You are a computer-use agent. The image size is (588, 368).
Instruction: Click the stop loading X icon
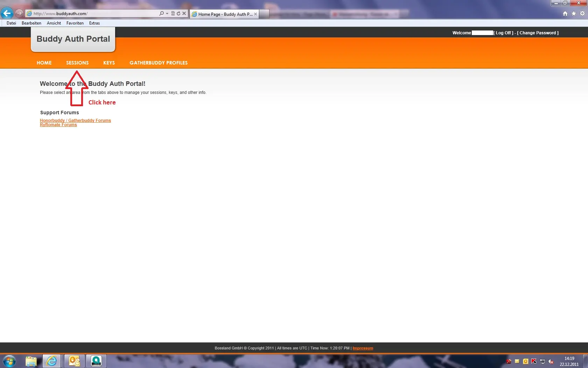[184, 14]
